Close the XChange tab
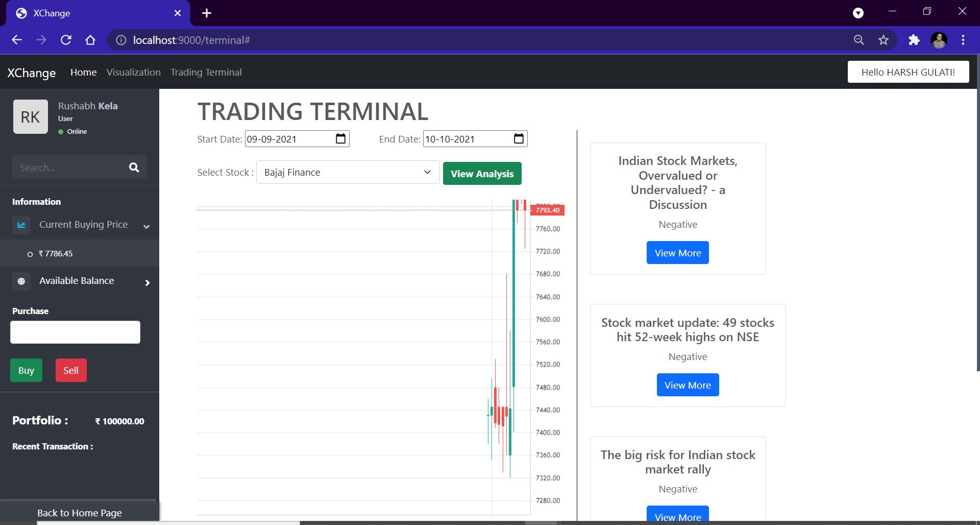980x525 pixels. click(x=178, y=13)
